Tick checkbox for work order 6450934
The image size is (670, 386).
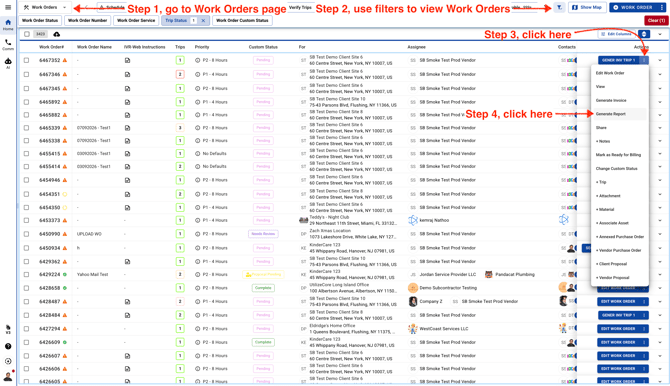click(x=26, y=248)
